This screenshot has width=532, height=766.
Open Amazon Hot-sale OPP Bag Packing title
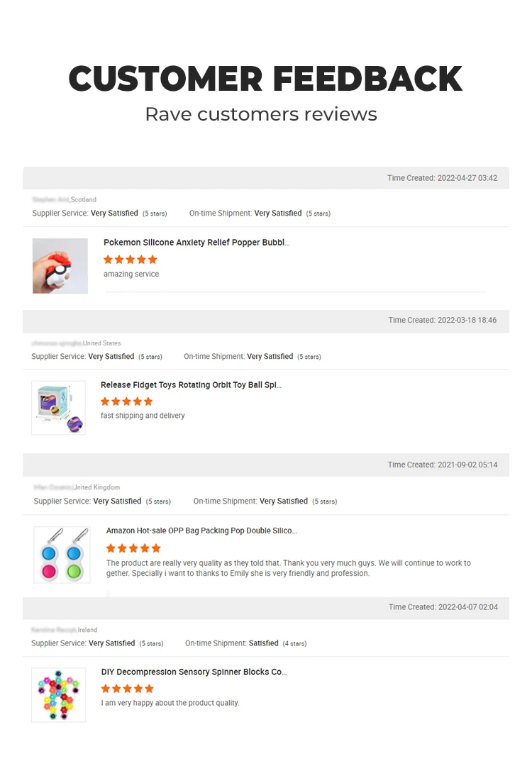click(201, 531)
